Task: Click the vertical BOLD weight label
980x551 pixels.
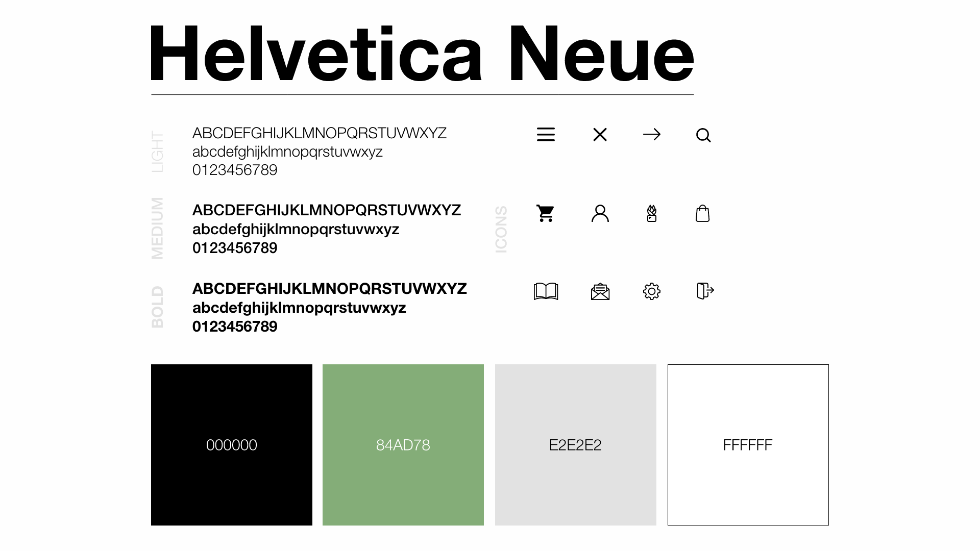Action: click(157, 307)
